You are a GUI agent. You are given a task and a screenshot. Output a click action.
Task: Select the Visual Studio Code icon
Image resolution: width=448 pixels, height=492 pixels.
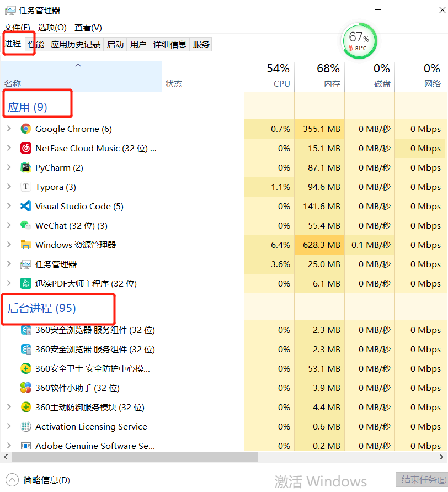pos(25,206)
